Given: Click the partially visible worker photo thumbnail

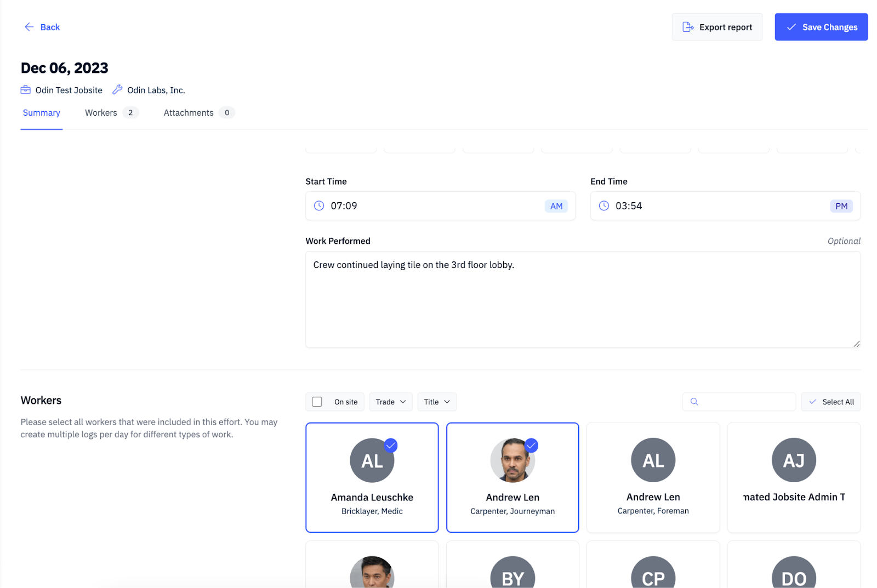Looking at the screenshot, I should (x=372, y=572).
